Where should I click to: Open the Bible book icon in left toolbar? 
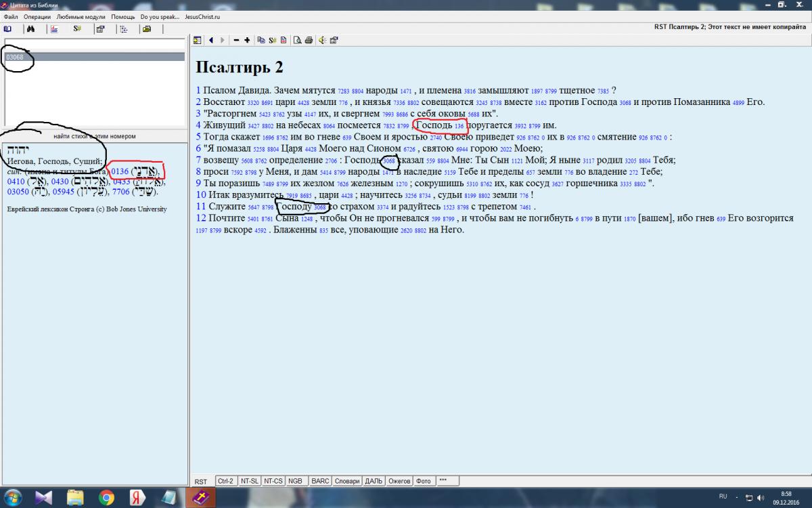point(7,29)
